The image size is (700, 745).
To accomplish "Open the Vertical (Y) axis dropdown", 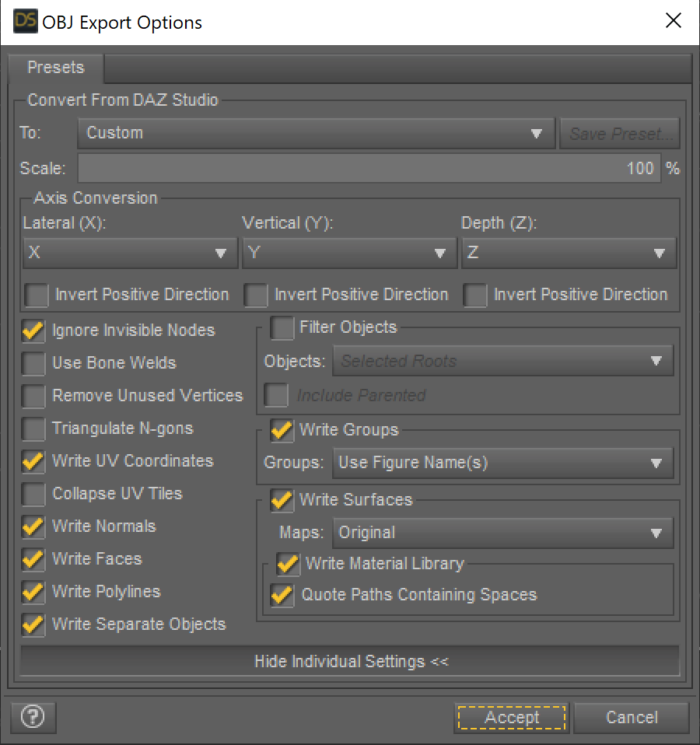I will [349, 253].
